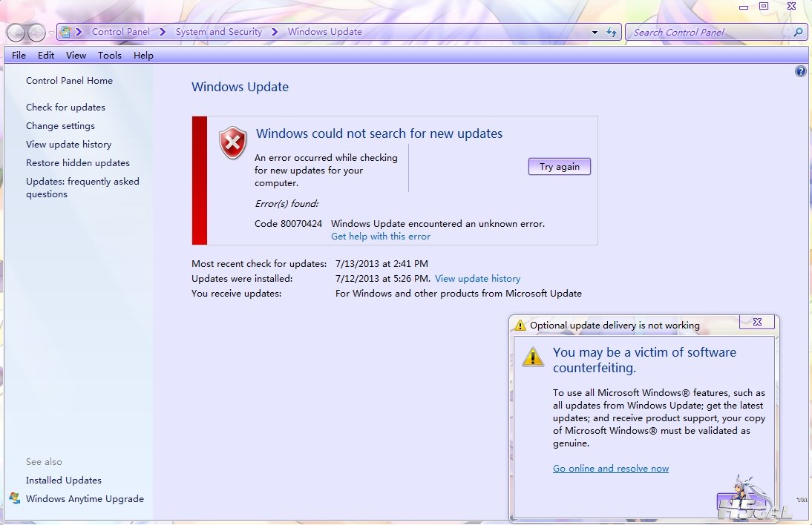Open Get help with this error link
The image size is (812, 525).
(380, 237)
